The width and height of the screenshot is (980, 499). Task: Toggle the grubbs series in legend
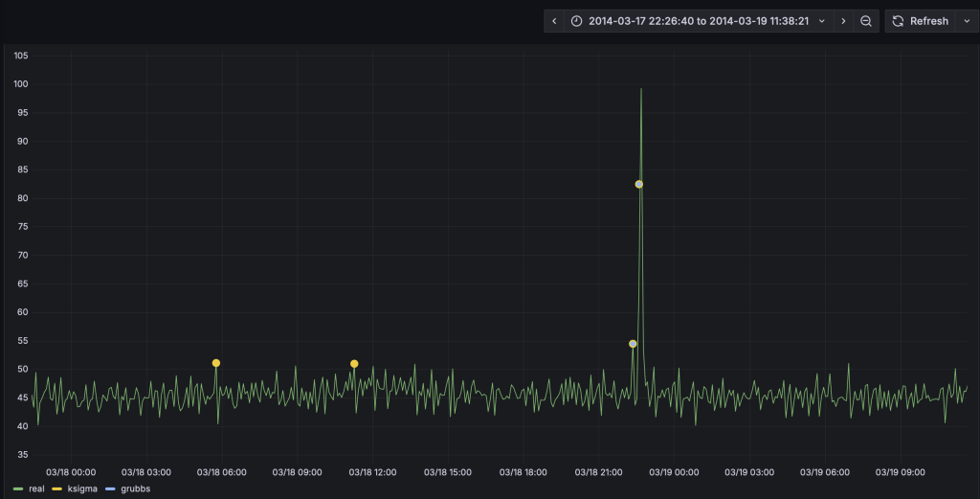click(135, 488)
